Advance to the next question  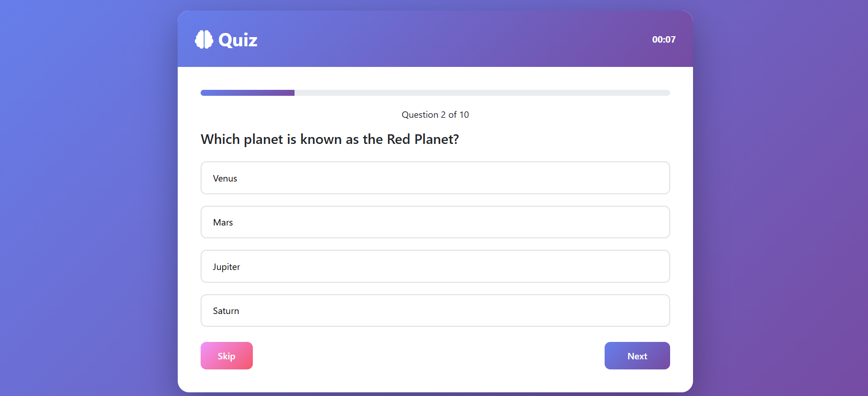pyautogui.click(x=637, y=356)
